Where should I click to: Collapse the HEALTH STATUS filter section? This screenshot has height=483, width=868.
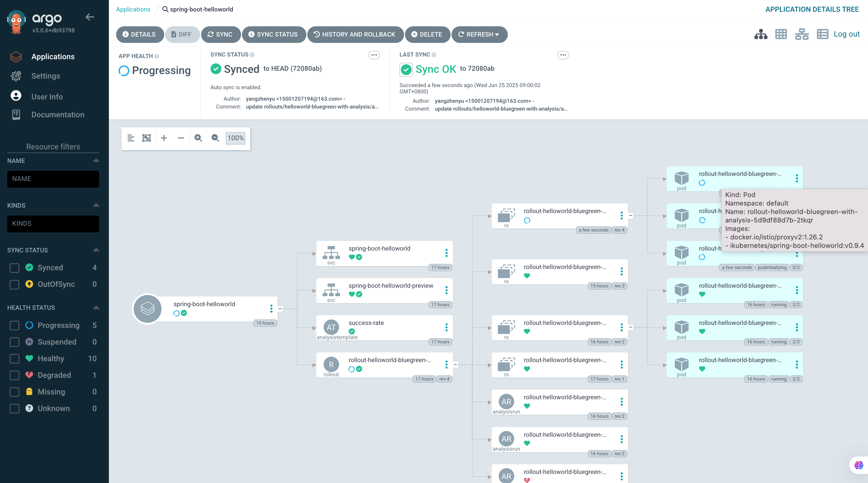coord(96,307)
